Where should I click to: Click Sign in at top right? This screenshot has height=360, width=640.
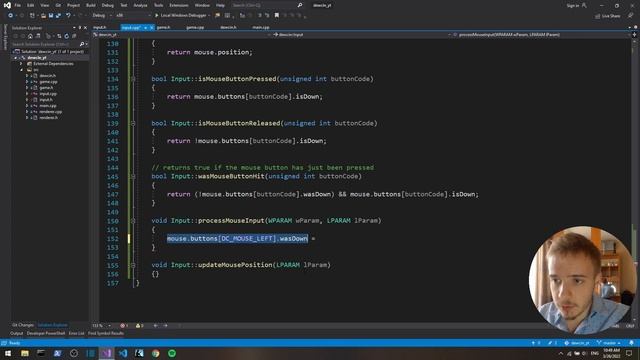pyautogui.click(x=576, y=5)
